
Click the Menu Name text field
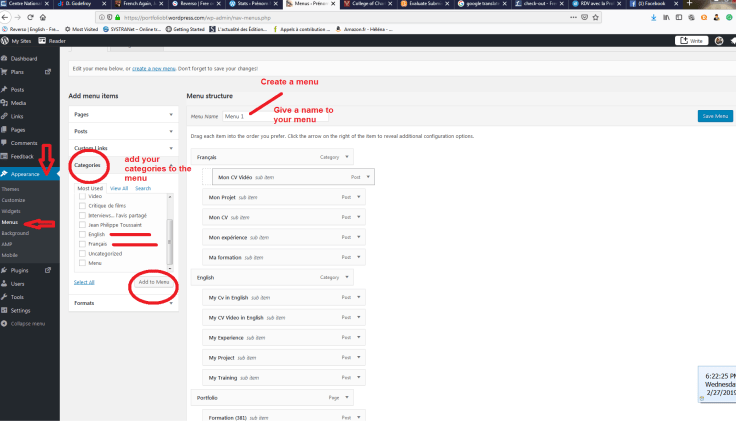pos(248,117)
